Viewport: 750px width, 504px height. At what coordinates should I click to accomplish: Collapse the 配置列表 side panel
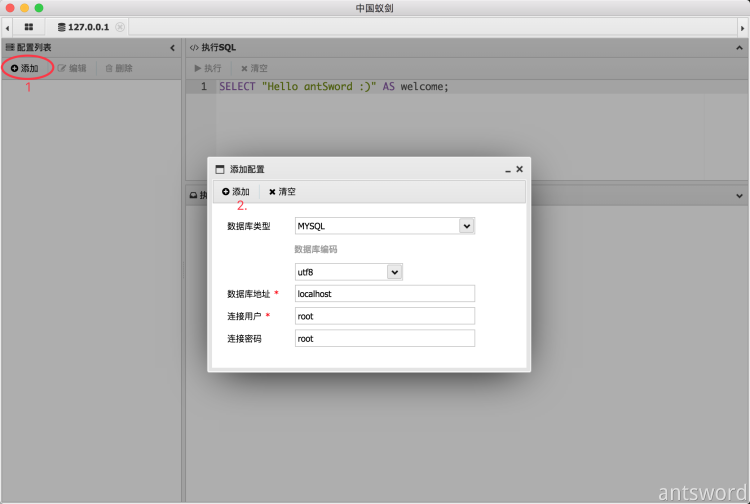click(x=172, y=47)
